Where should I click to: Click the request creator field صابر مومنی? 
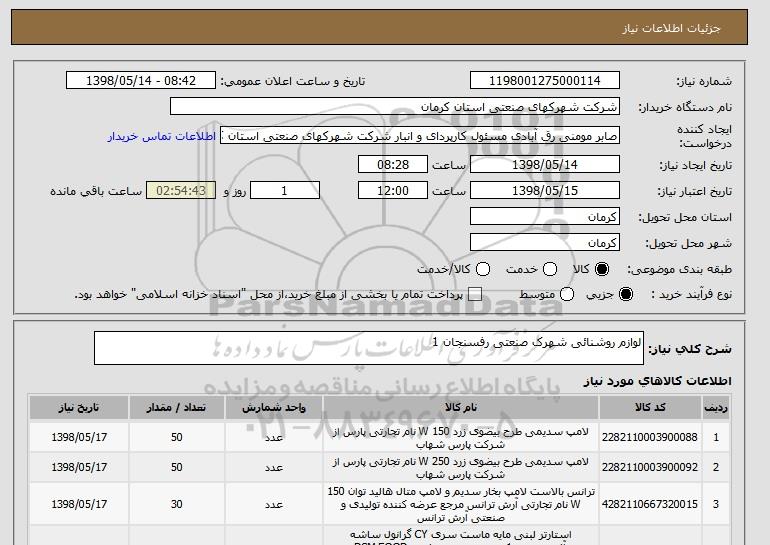point(420,136)
